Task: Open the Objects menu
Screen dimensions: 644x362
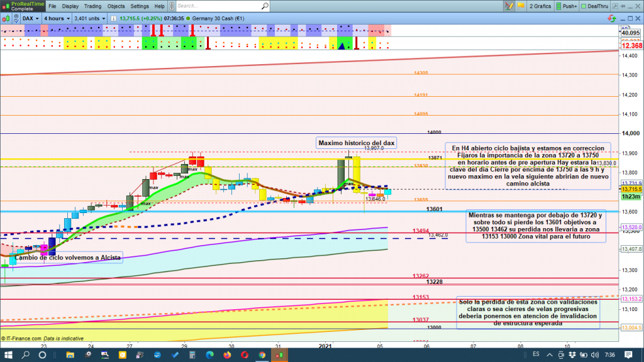Action: pyautogui.click(x=116, y=6)
